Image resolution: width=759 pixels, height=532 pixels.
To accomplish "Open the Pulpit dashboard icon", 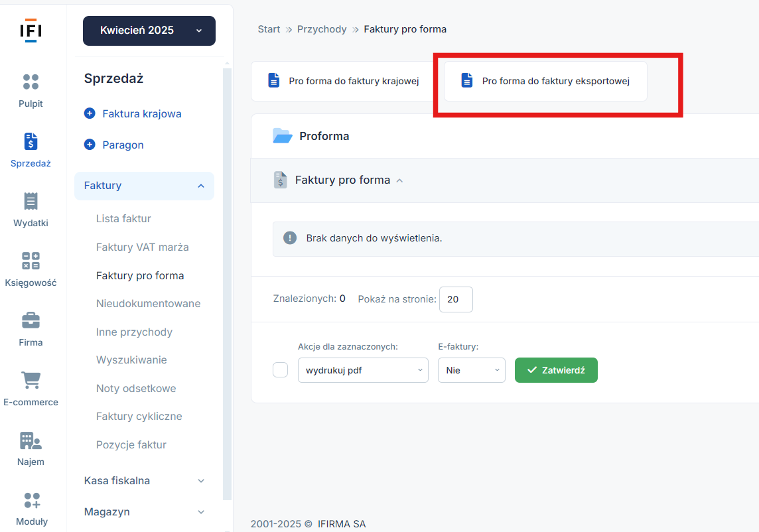I will pyautogui.click(x=31, y=82).
